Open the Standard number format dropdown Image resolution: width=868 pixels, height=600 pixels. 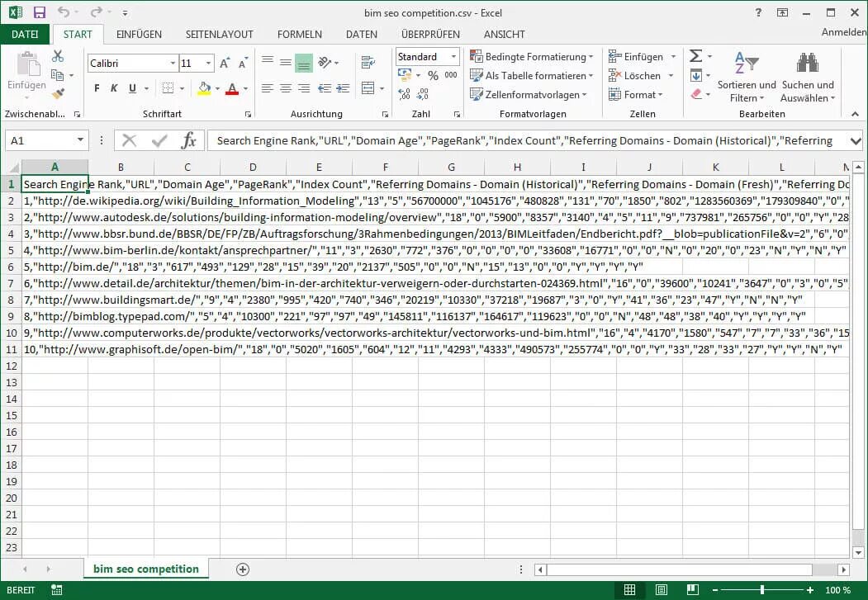[x=454, y=56]
